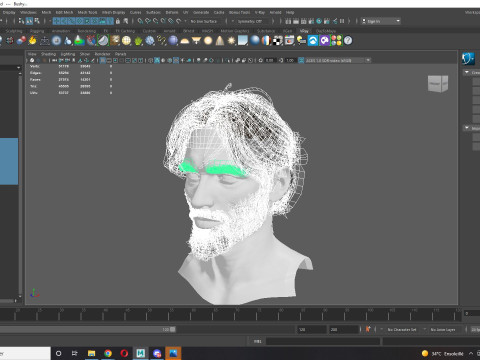The width and height of the screenshot is (480, 360).
Task: Click the yellow grid sphere shelf icon
Action: pyautogui.click(x=126, y=41)
